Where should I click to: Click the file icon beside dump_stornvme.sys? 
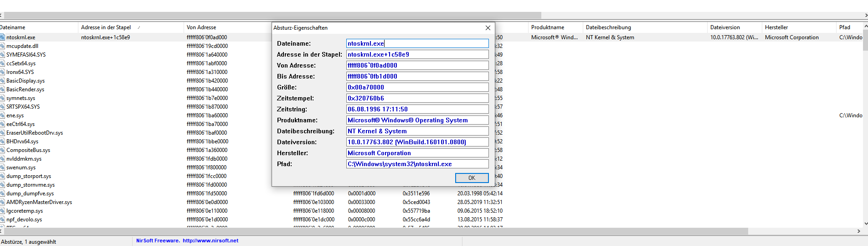click(x=2, y=185)
